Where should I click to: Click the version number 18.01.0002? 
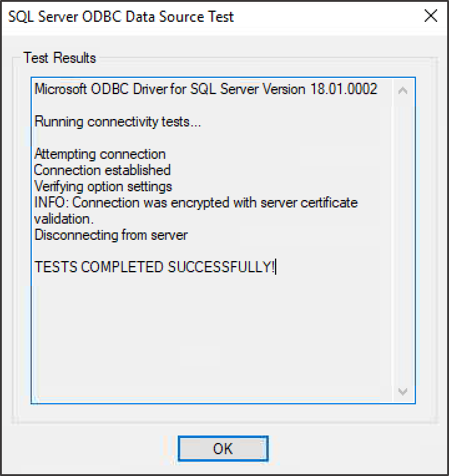pyautogui.click(x=344, y=89)
